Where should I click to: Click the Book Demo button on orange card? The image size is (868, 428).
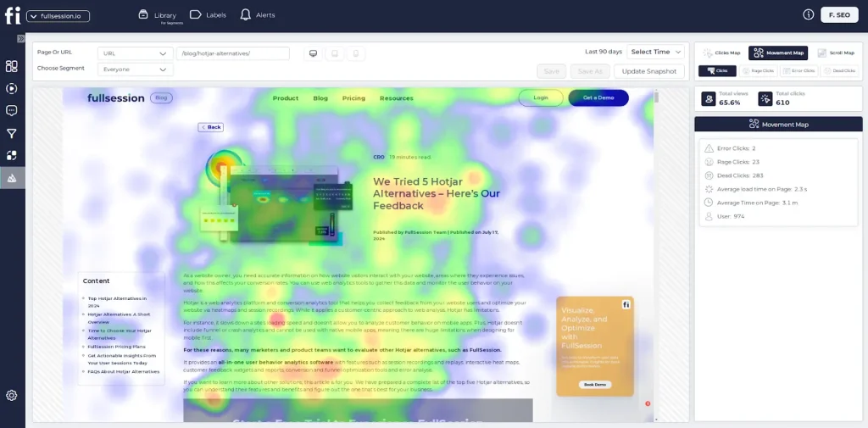coord(595,384)
